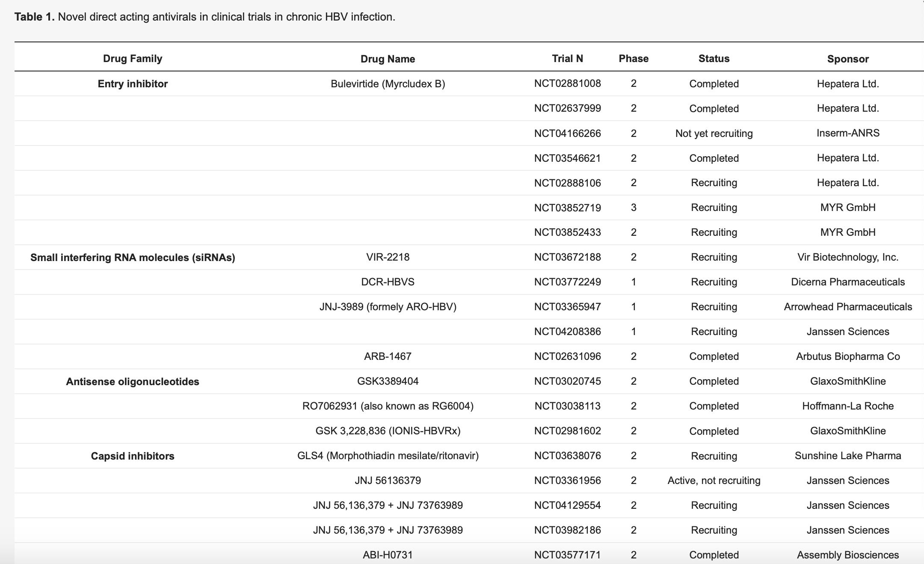Select trial number NCT03577171

pyautogui.click(x=568, y=555)
